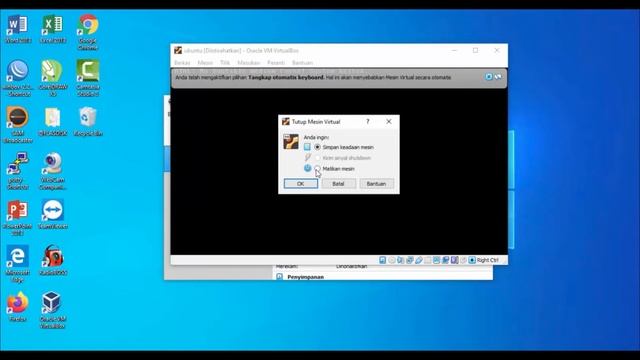Launch the Oracle VM VirtualBox desktop shortcut
Screen dimensions: 640x360
tap(53, 310)
